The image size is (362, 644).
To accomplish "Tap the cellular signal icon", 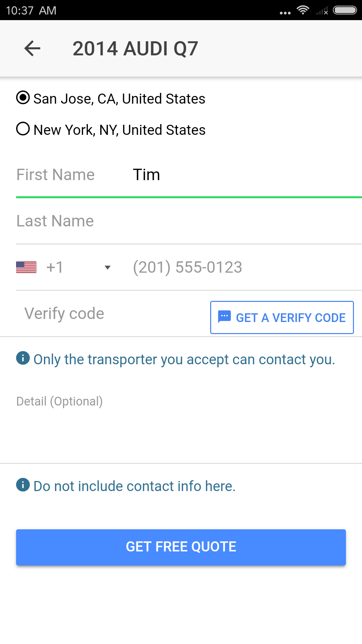I will point(322,11).
